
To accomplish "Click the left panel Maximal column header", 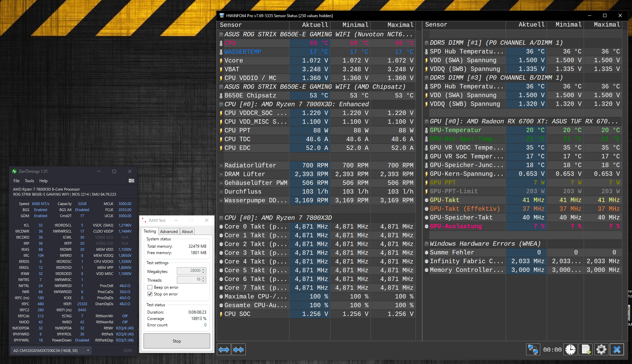I will tap(393, 25).
